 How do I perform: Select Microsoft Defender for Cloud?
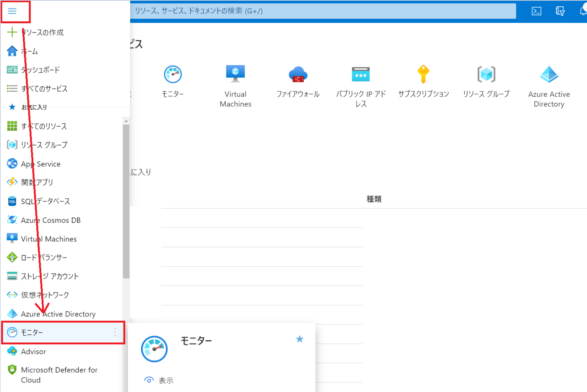(x=58, y=374)
